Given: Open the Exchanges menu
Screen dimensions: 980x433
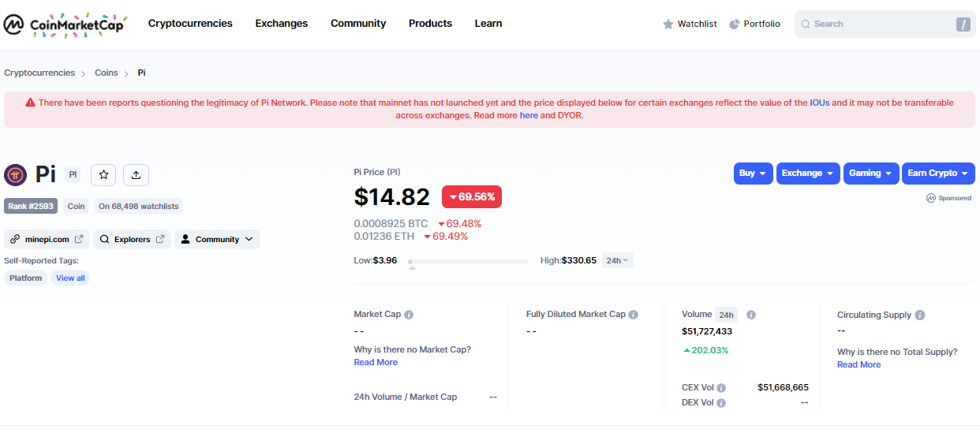Looking at the screenshot, I should 282,24.
